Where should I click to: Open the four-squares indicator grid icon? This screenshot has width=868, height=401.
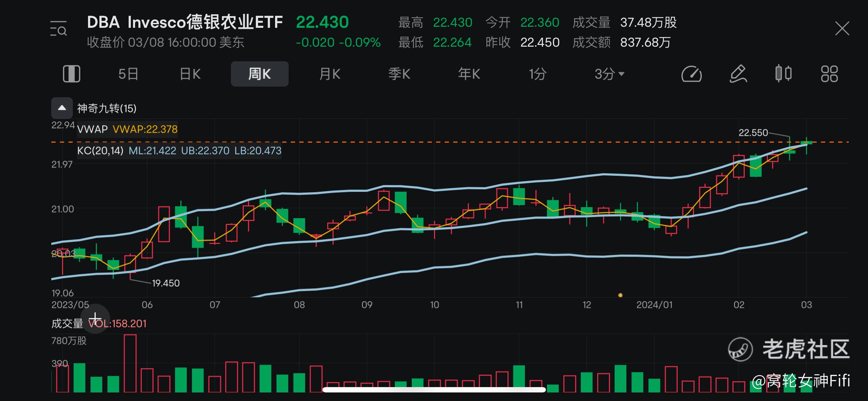tap(829, 74)
